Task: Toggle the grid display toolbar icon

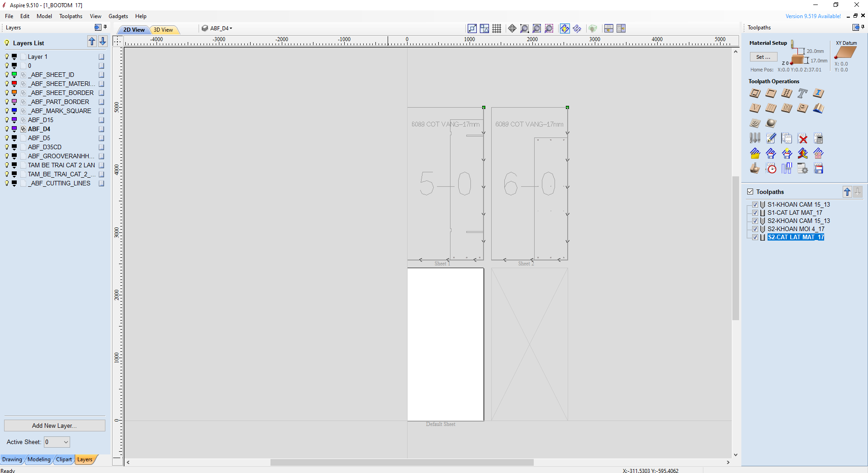Action: 497,28
